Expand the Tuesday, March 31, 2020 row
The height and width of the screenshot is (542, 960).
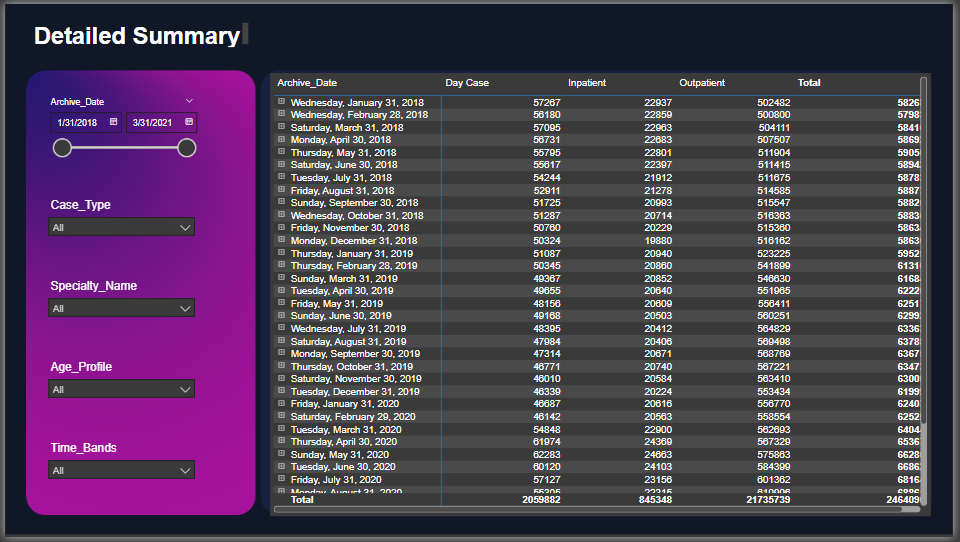pos(282,429)
